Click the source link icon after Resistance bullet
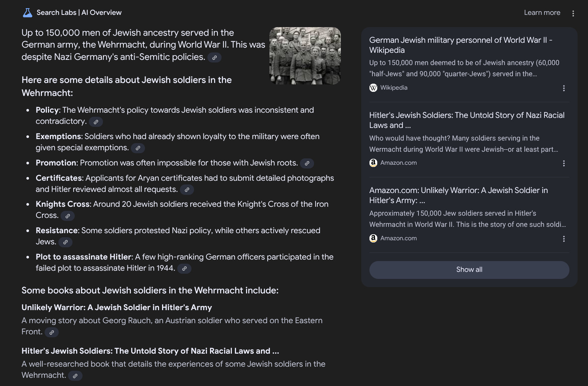The width and height of the screenshot is (588, 386). pyautogui.click(x=65, y=242)
